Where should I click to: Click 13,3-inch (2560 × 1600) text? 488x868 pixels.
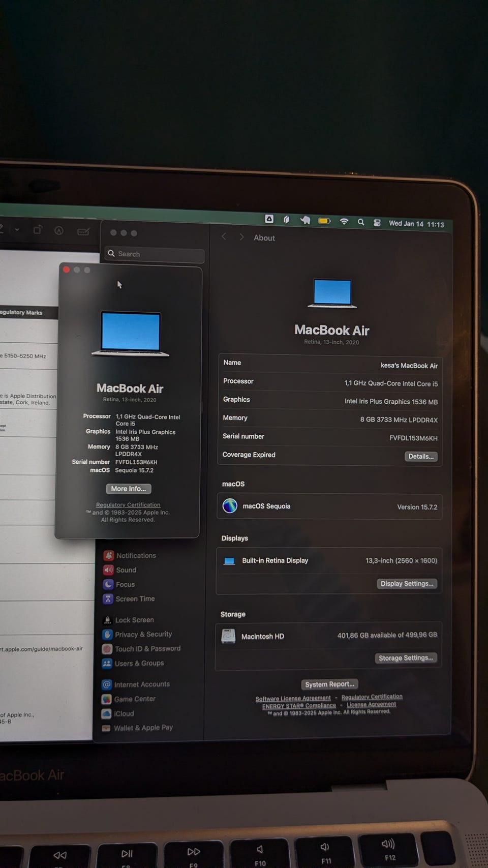(x=401, y=560)
